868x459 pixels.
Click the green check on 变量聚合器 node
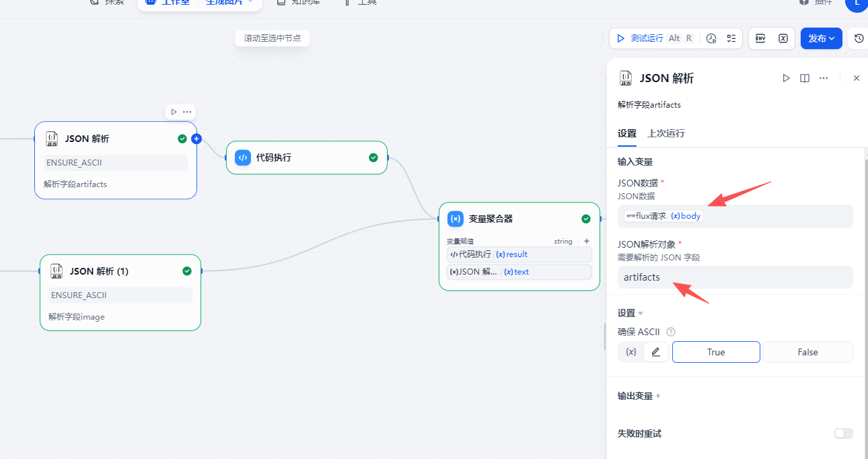tap(586, 219)
